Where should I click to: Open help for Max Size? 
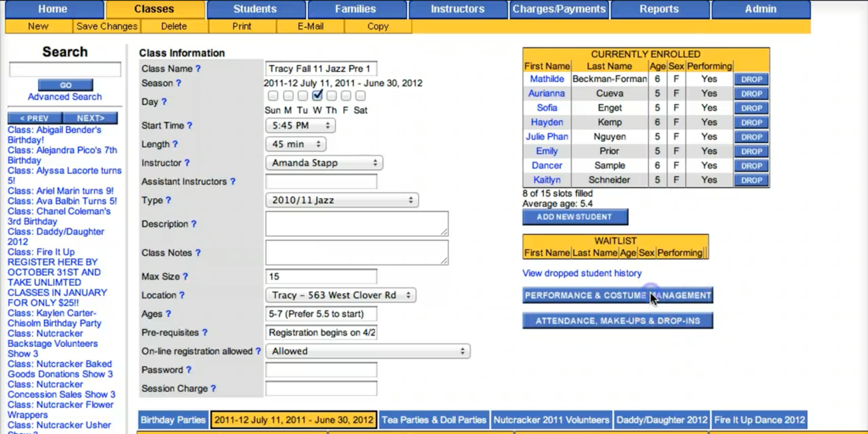click(x=186, y=276)
